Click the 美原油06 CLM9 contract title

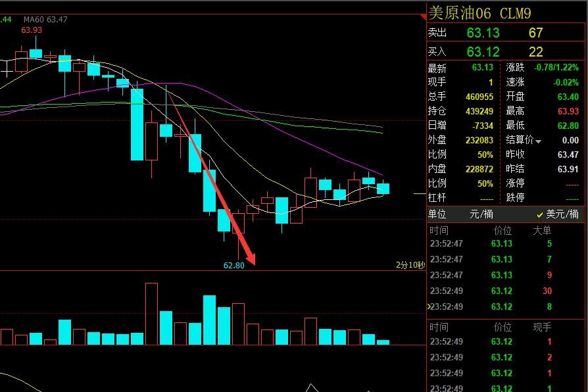click(479, 14)
